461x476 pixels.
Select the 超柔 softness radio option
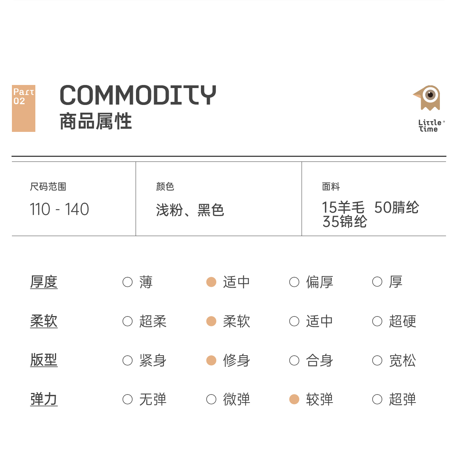pos(128,321)
